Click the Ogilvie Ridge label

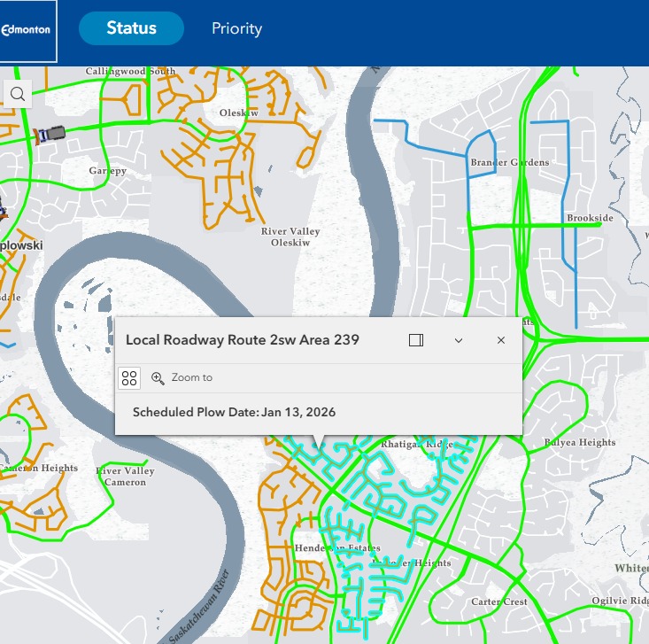620,601
